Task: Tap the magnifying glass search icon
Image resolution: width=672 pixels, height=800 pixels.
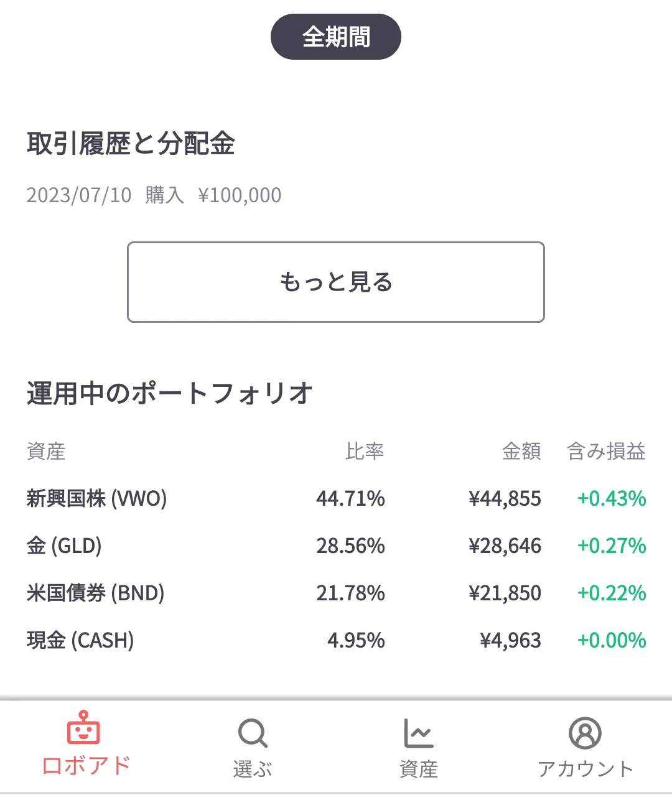Action: pos(252,733)
